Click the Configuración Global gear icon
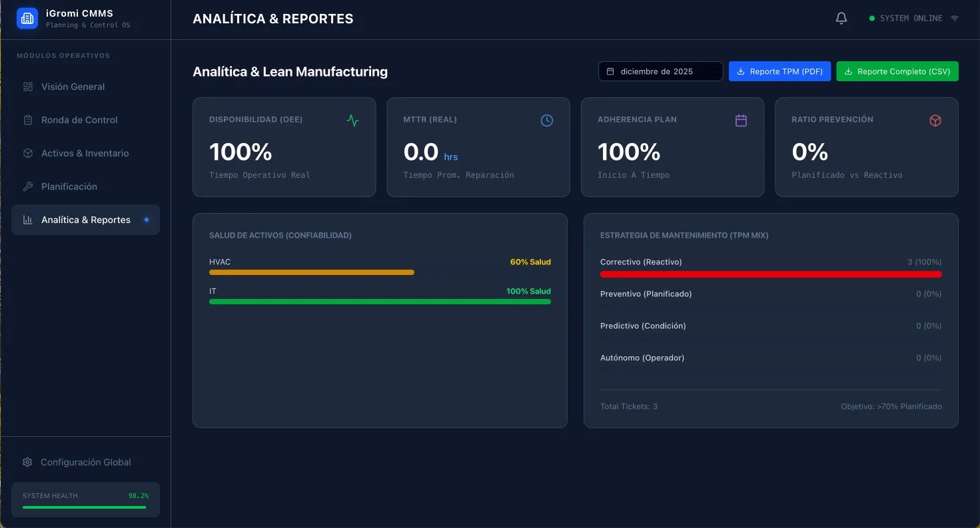Viewport: 980px width, 528px height. (x=27, y=461)
